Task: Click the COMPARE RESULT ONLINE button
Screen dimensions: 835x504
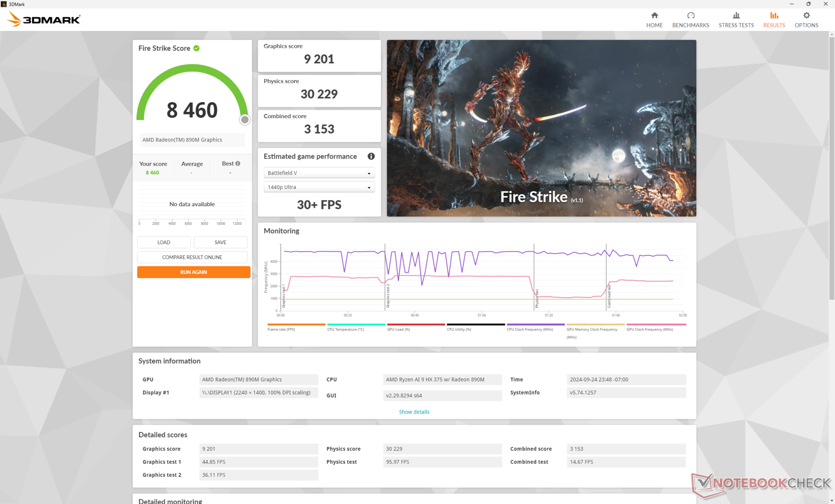Action: [x=192, y=257]
